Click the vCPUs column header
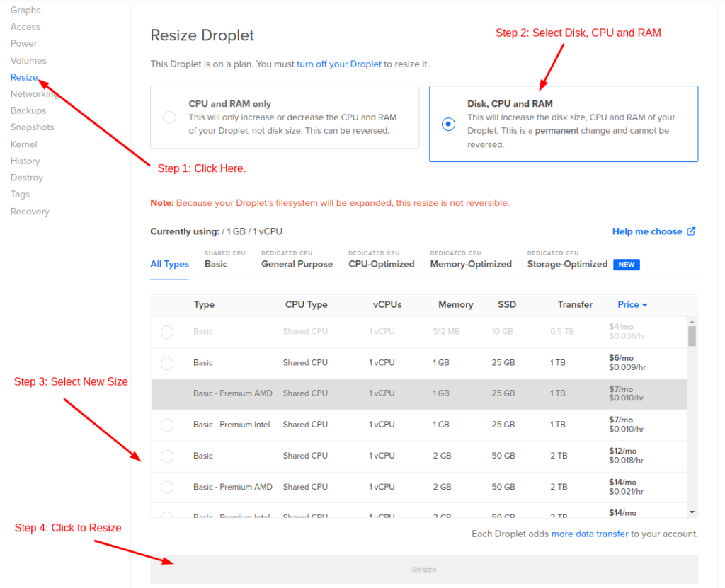Image resolution: width=725 pixels, height=588 pixels. pos(387,305)
